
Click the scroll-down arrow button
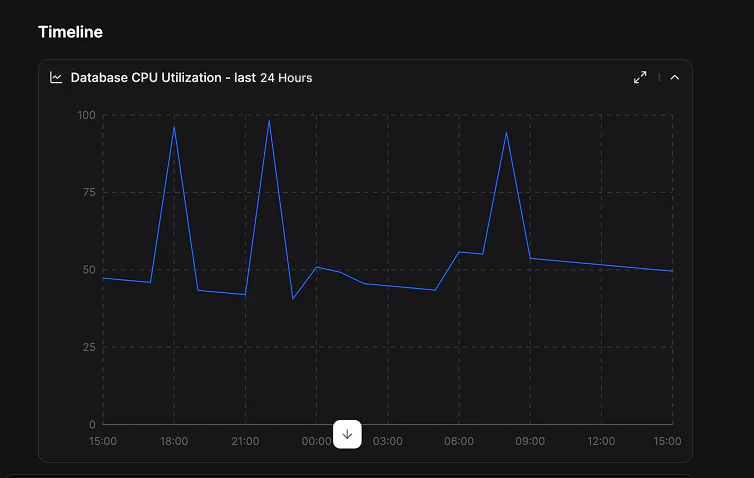coord(347,434)
